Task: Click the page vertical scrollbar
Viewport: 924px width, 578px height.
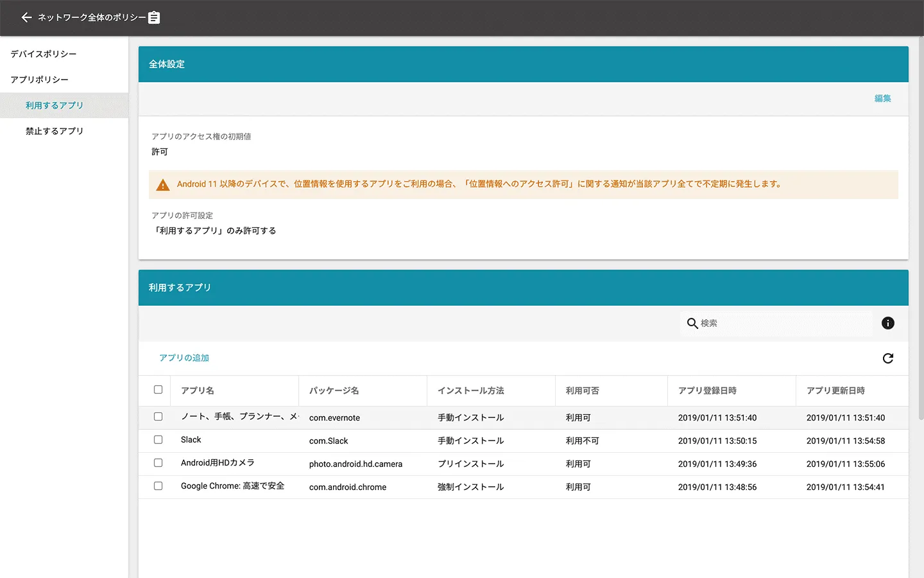Action: [x=921, y=228]
